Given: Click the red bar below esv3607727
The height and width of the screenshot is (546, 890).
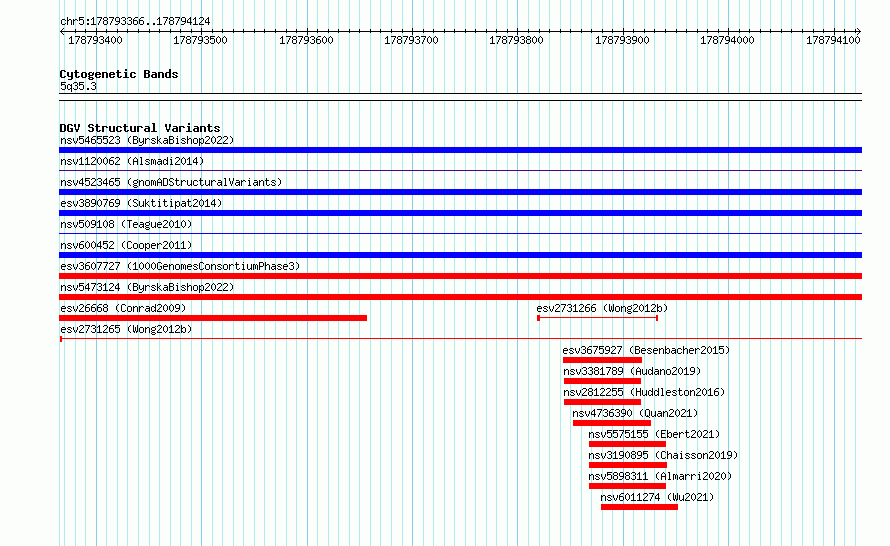Looking at the screenshot, I should pos(460,276).
